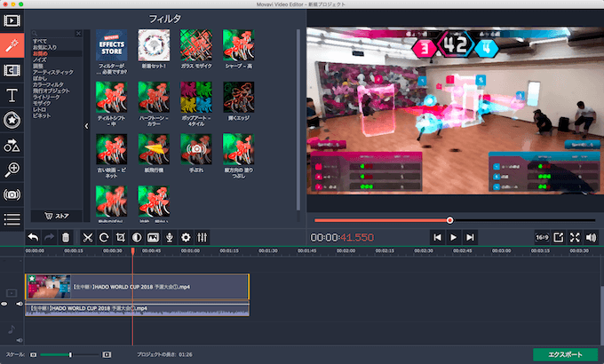Image resolution: width=604 pixels, height=364 pixels.
Task: Open the Callouts shapes panel
Action: [12, 146]
